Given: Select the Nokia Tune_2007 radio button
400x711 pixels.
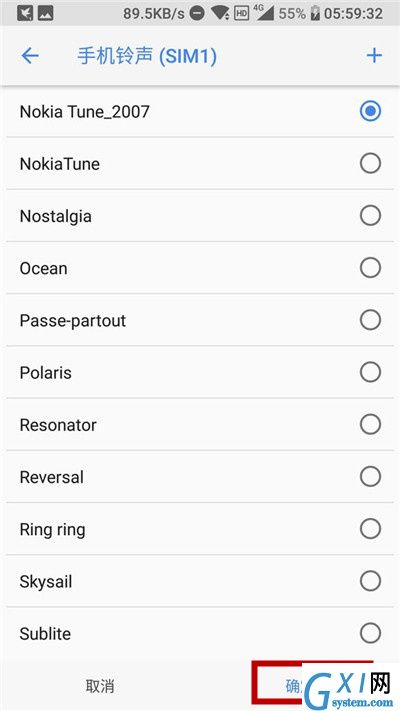Looking at the screenshot, I should point(370,111).
